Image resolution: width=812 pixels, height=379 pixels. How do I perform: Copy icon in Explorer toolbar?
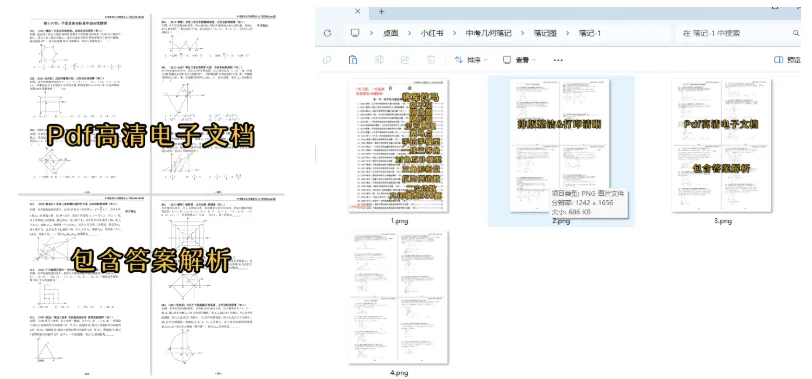point(327,60)
